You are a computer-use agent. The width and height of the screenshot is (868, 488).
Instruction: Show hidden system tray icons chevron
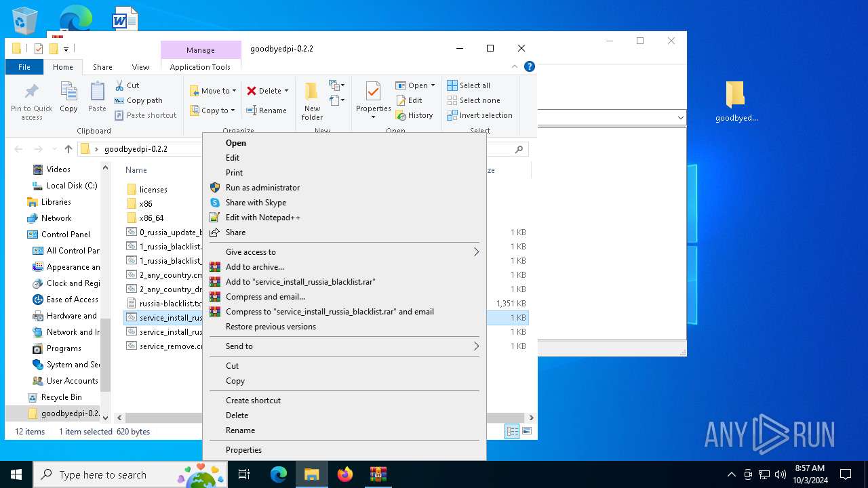point(731,474)
